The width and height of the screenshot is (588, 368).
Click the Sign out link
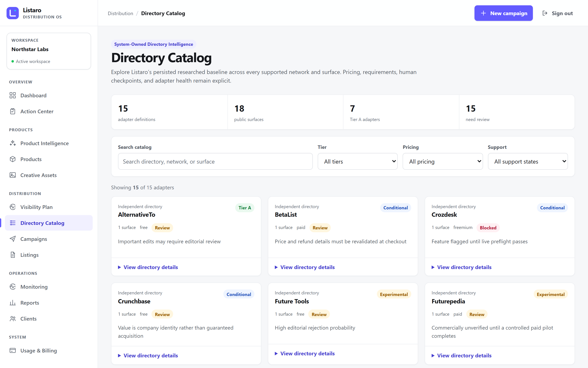coord(557,13)
